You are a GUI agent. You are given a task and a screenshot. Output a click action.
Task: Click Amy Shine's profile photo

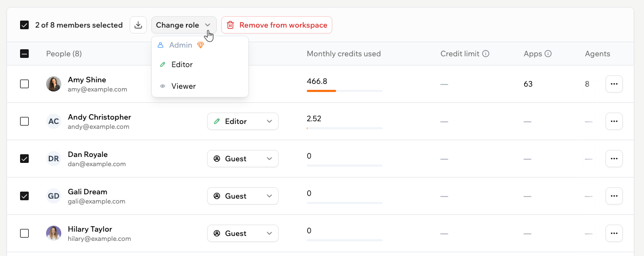[x=54, y=84]
